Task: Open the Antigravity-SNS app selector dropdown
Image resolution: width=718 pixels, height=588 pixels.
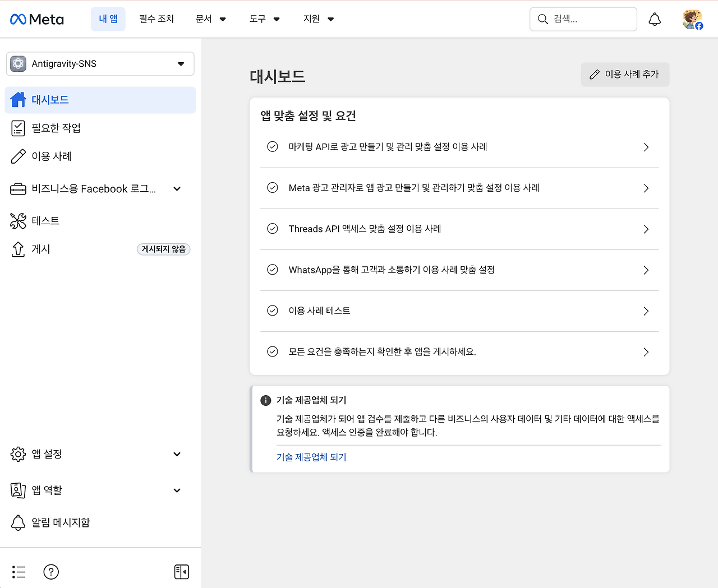Action: click(100, 64)
